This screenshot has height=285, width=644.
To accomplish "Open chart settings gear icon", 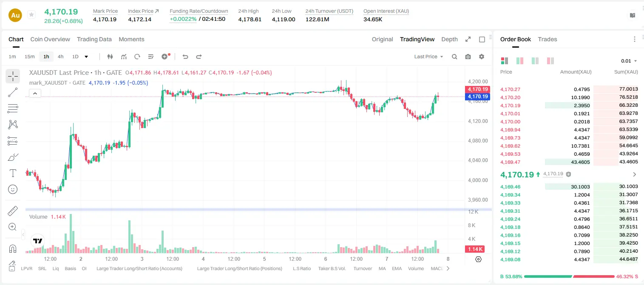I will point(482,57).
